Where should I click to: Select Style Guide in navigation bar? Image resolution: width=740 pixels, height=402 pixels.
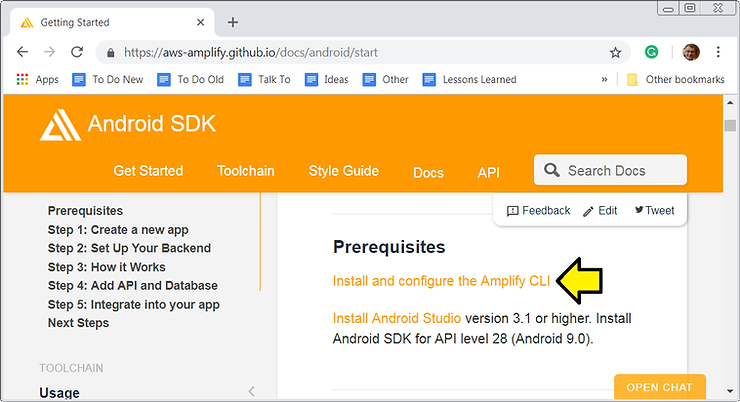(x=343, y=171)
